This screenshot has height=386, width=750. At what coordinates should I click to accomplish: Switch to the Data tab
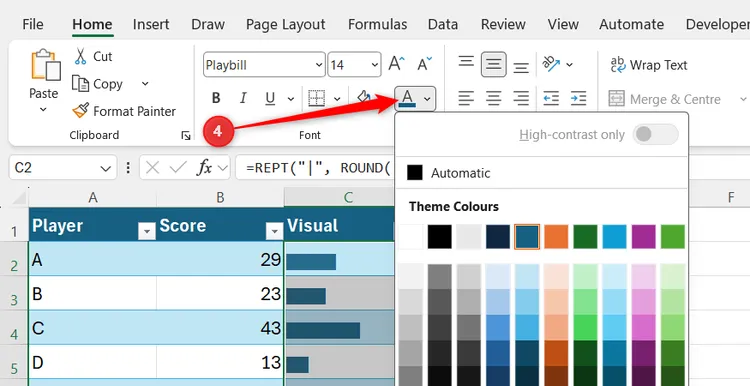443,24
